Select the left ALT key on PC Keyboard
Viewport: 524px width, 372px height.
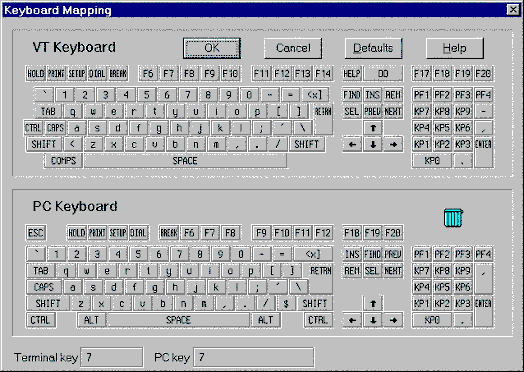click(92, 320)
